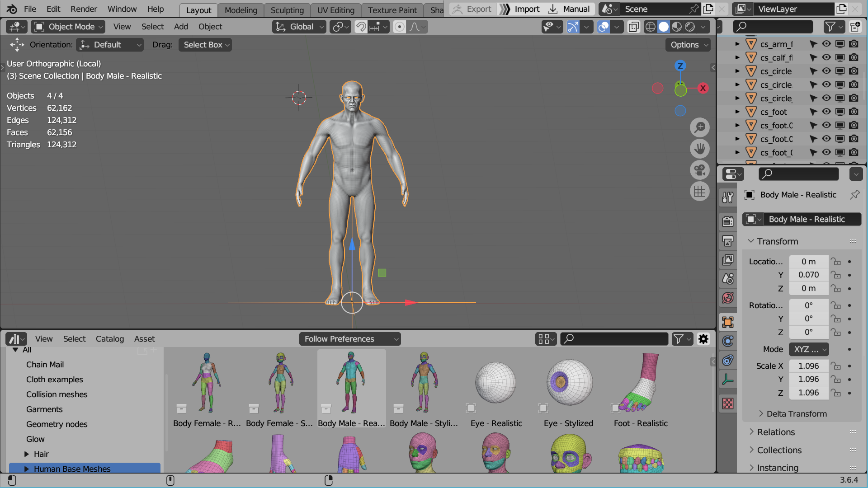Toggle X-ray display in viewport header
Screen dimensions: 868x488
pyautogui.click(x=634, y=27)
